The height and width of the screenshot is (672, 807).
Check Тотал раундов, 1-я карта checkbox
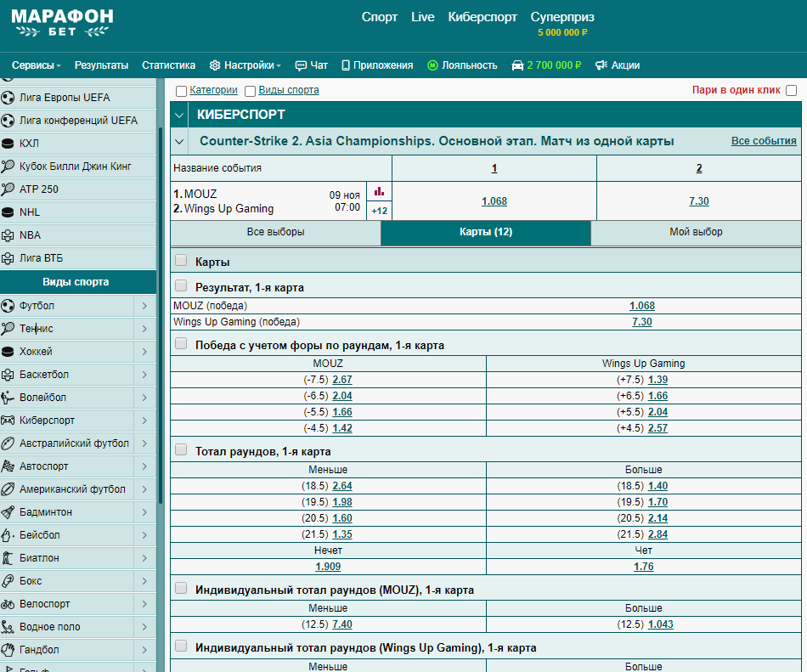pos(181,449)
